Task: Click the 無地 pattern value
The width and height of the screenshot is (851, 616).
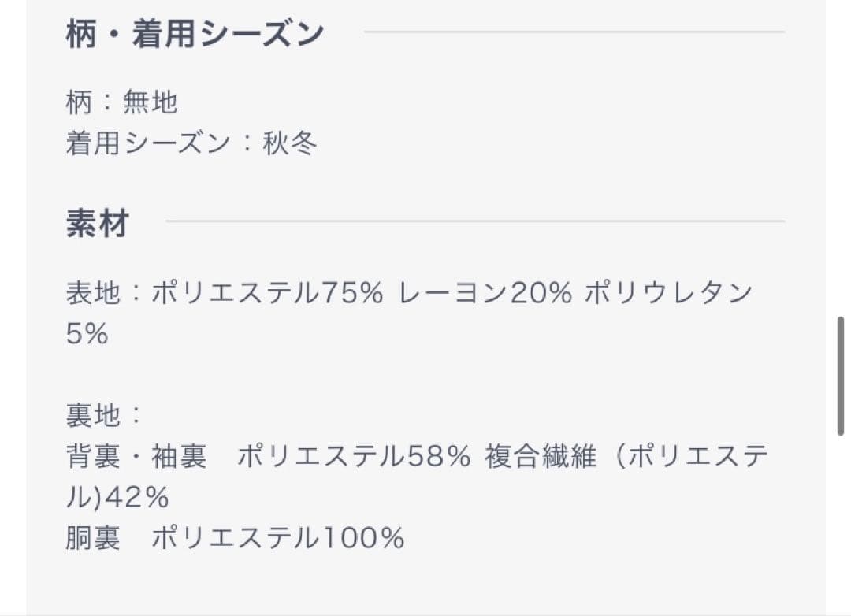Action: pos(151,102)
